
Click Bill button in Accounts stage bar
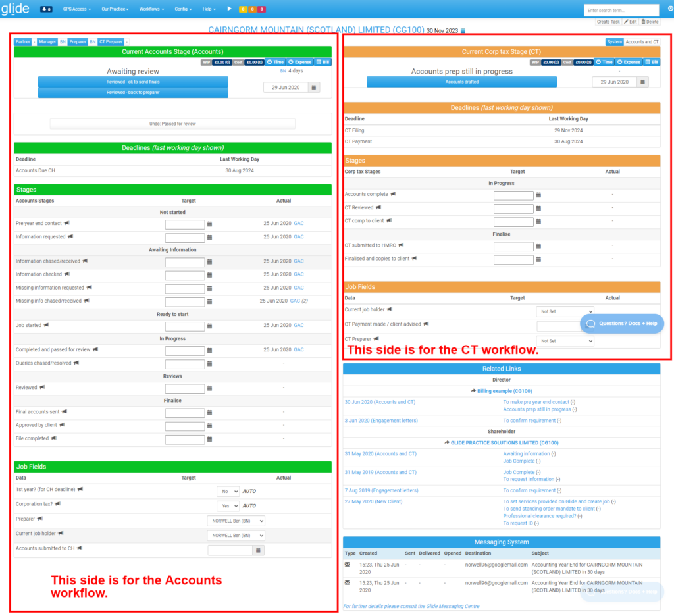(x=323, y=62)
